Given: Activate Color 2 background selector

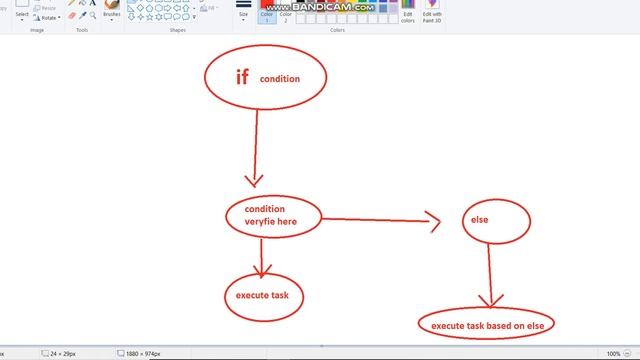Looking at the screenshot, I should [285, 11].
